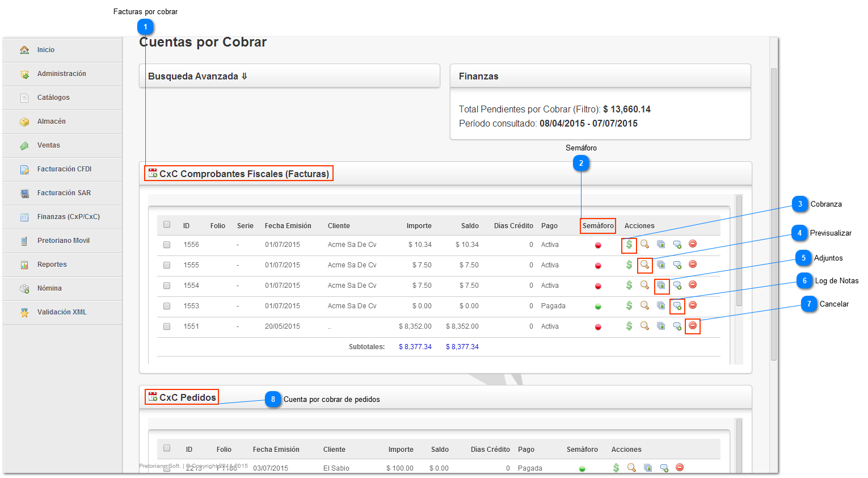Preview invoice 1551
Viewport: 868px width, 478px height.
[644, 326]
